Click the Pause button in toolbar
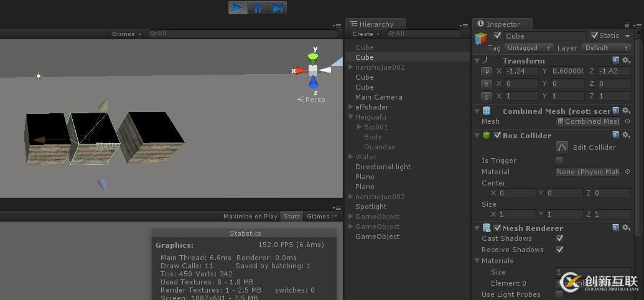The image size is (644, 300). click(258, 8)
